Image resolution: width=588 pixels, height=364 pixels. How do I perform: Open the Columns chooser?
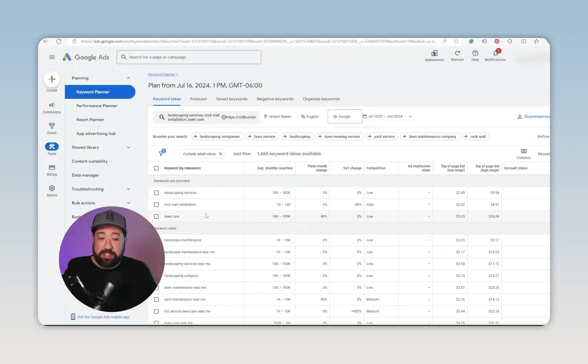tap(523, 154)
